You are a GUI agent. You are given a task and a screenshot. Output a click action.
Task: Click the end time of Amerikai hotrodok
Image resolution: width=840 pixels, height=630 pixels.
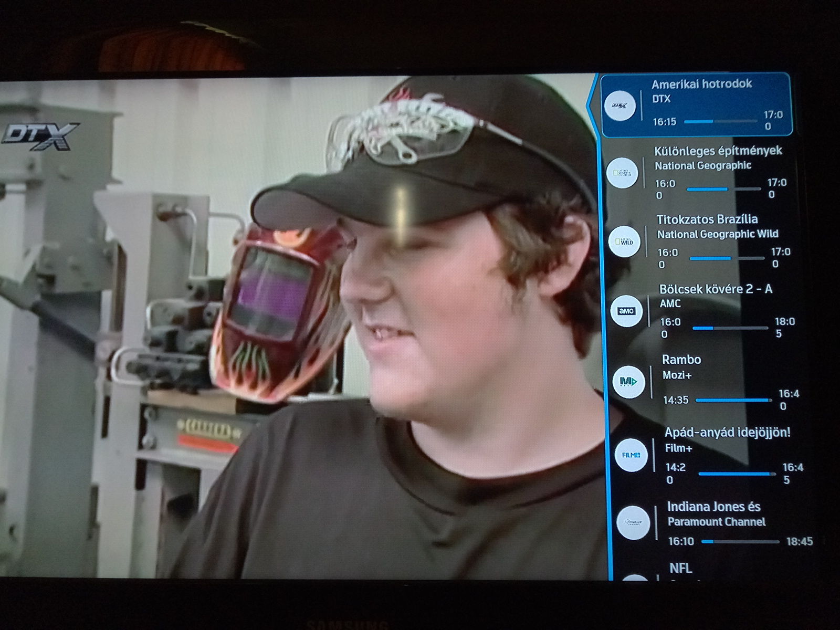(773, 120)
